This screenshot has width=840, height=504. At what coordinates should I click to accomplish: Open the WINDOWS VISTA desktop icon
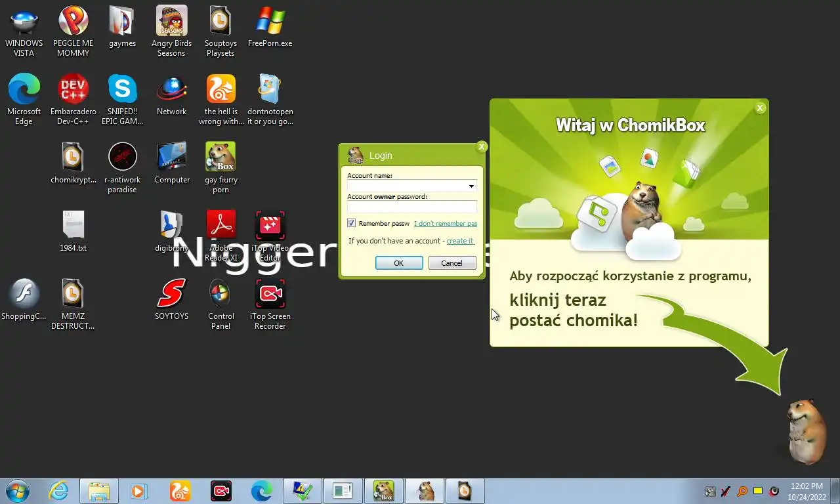pyautogui.click(x=24, y=31)
